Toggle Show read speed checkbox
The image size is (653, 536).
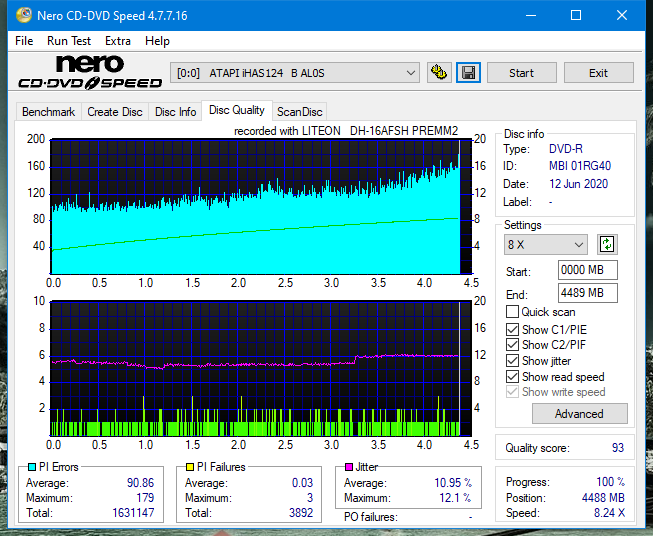512,376
